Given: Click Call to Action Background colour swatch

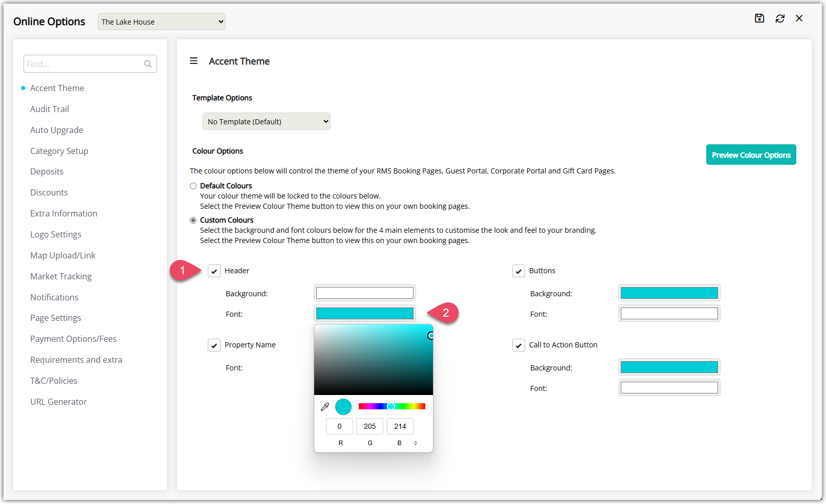Looking at the screenshot, I should click(x=669, y=367).
